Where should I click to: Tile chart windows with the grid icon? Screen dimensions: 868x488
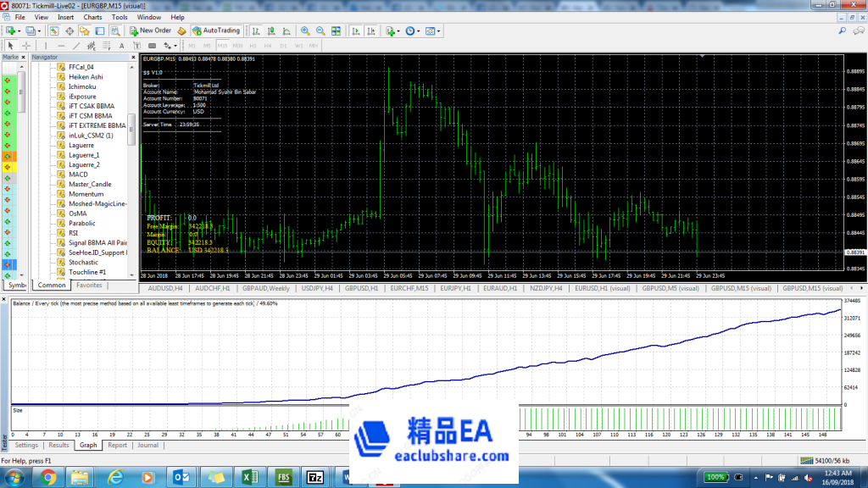click(336, 30)
